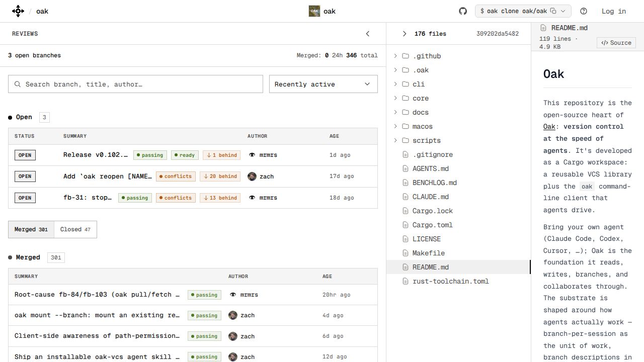Expand the 176 files panel chevron
The height and width of the screenshot is (362, 644).
click(405, 34)
